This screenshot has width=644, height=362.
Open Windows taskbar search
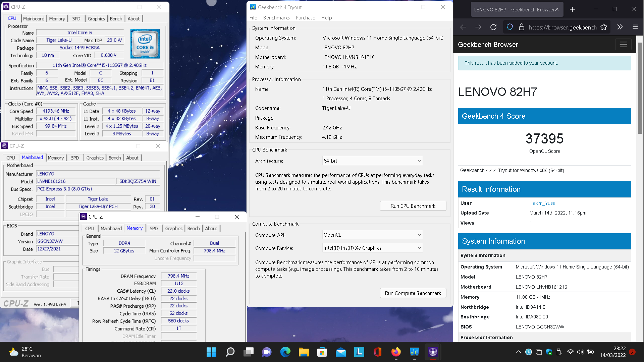[x=230, y=352]
